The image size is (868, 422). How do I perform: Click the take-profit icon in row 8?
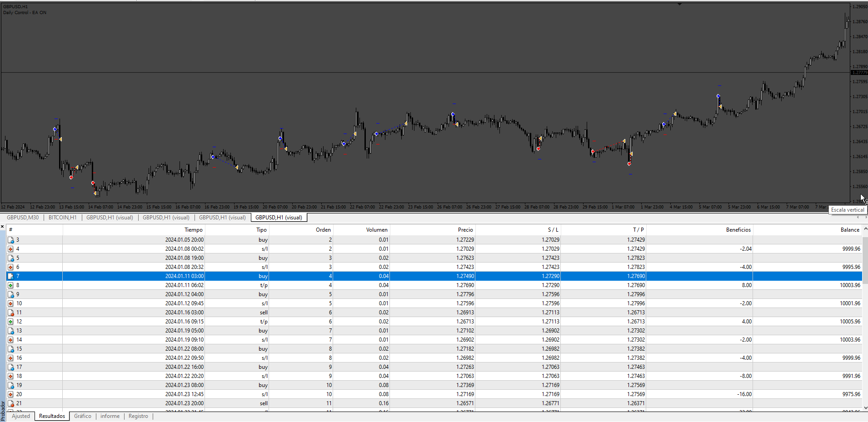10,285
